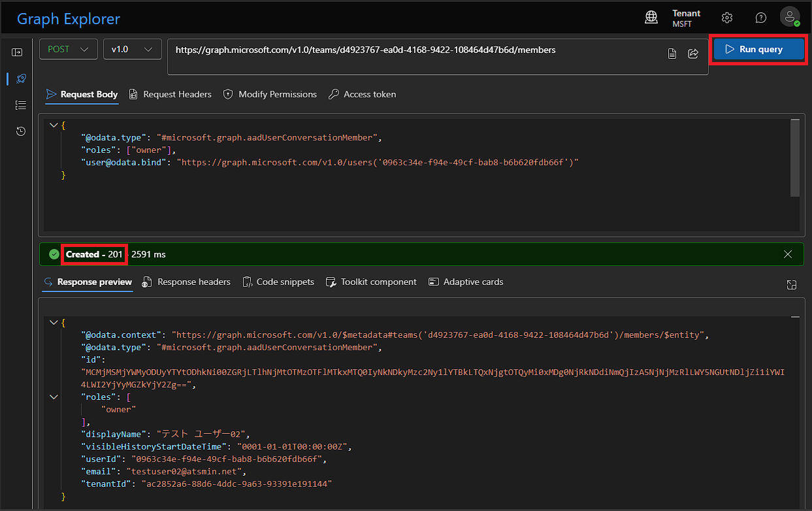812x511 pixels.
Task: Open the POST method dropdown
Action: (68, 49)
